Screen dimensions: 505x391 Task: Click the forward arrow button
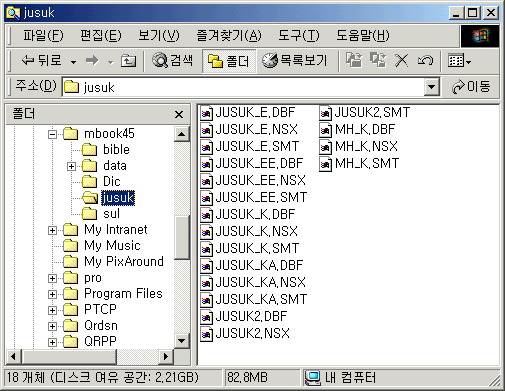92,61
